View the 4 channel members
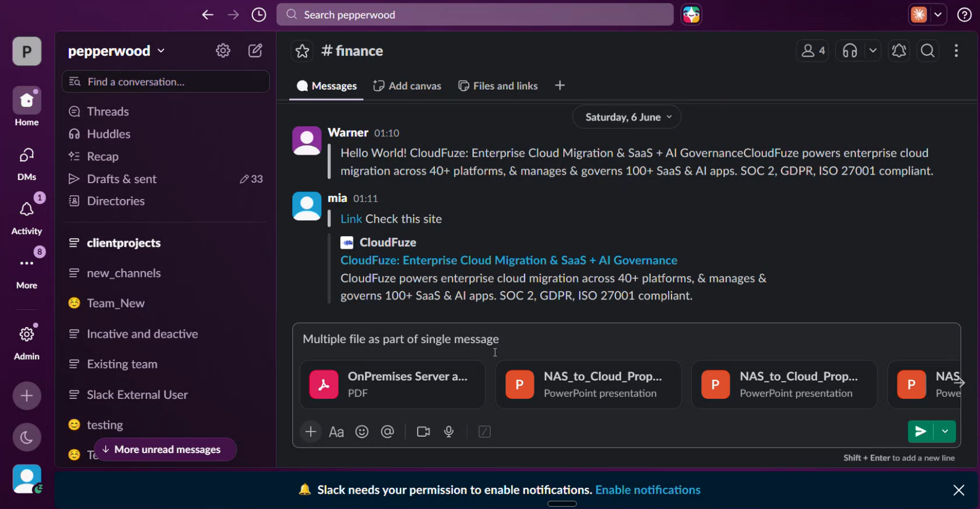Viewport: 980px width, 509px height. 812,51
